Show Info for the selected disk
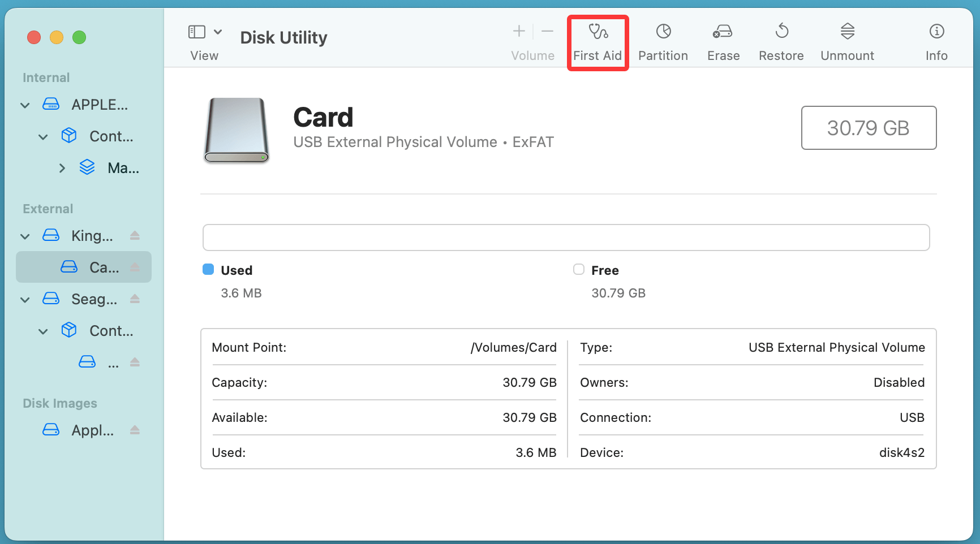Viewport: 980px width, 544px height. (x=936, y=42)
